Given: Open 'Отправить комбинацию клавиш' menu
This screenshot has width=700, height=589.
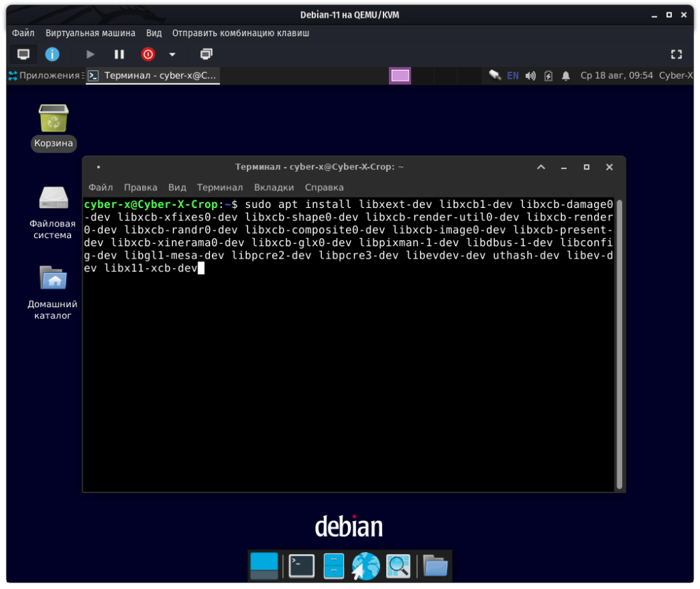Looking at the screenshot, I should pyautogui.click(x=241, y=33).
